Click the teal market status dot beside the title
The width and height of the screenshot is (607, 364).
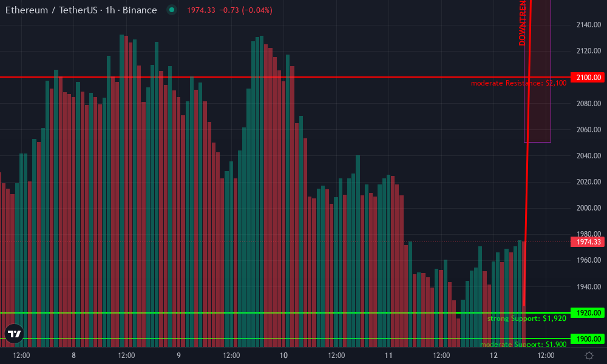tap(172, 10)
